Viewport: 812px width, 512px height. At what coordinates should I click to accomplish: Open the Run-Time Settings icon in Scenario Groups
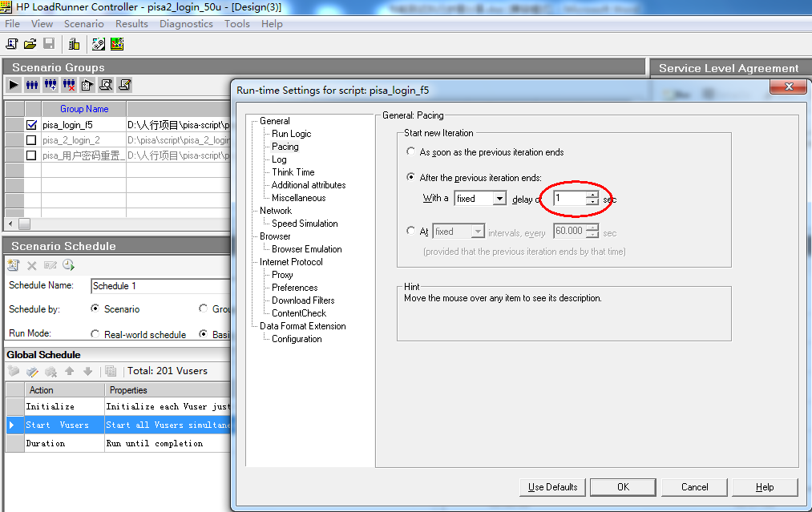(87, 85)
